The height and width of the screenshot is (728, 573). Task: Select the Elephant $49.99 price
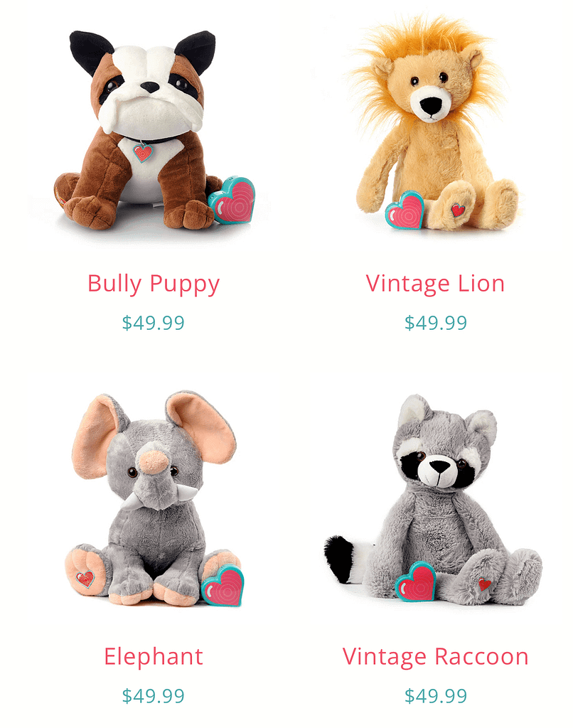[154, 696]
